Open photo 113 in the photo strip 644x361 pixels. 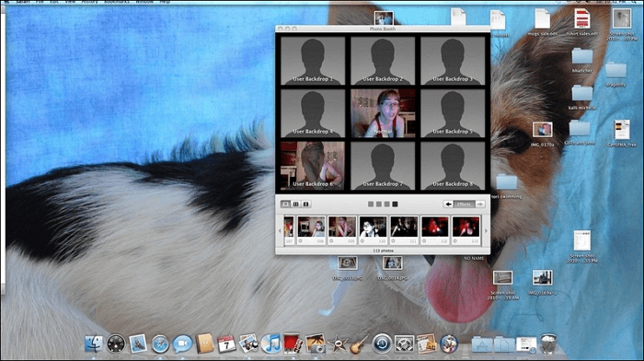[x=466, y=229]
